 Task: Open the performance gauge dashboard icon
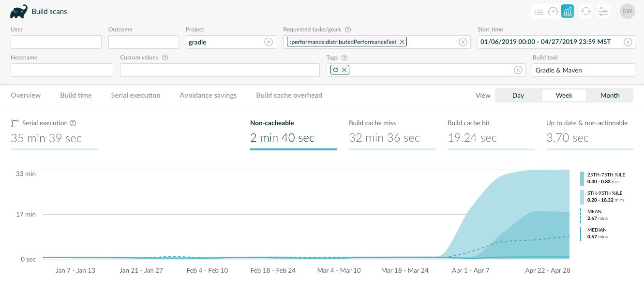(553, 11)
